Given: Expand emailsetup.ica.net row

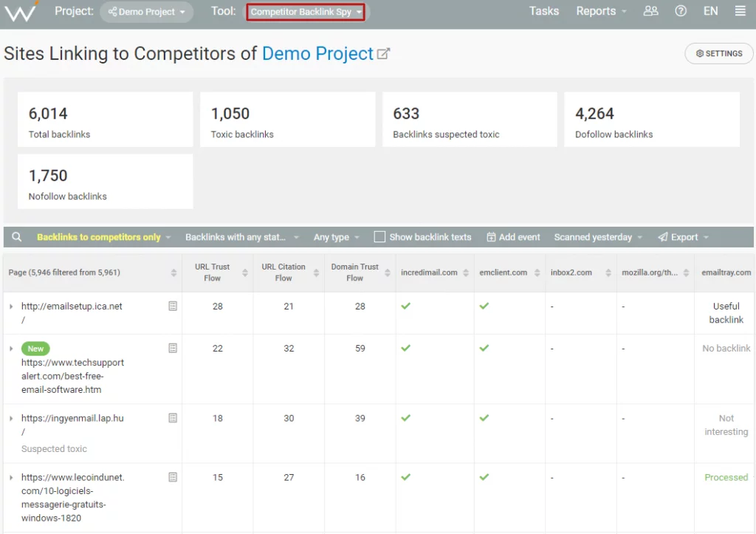Looking at the screenshot, I should point(11,307).
